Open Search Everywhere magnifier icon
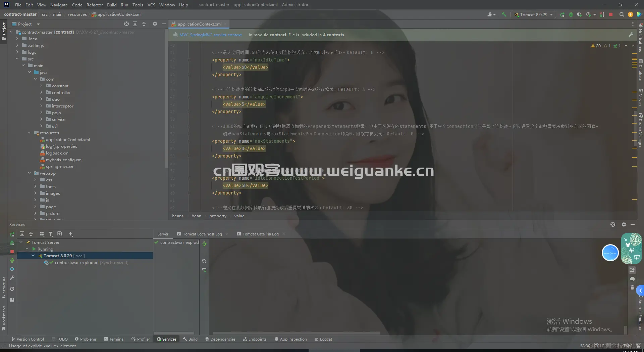The height and width of the screenshot is (352, 644). [622, 14]
